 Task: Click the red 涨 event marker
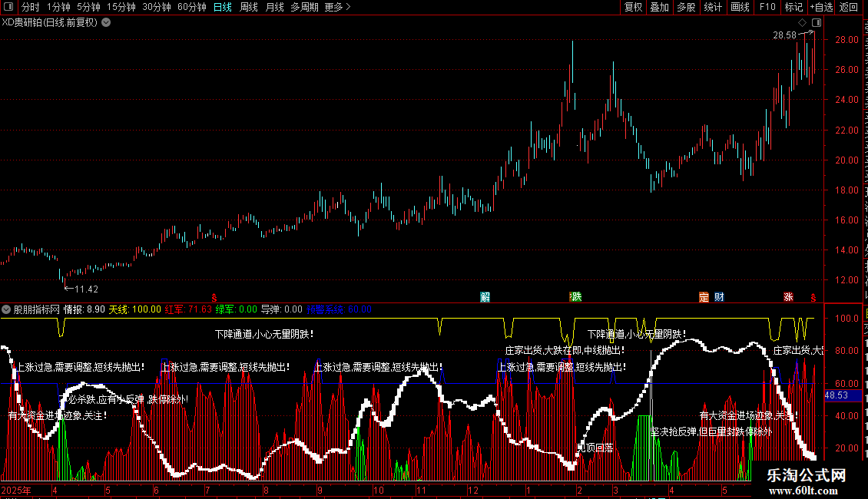[788, 297]
